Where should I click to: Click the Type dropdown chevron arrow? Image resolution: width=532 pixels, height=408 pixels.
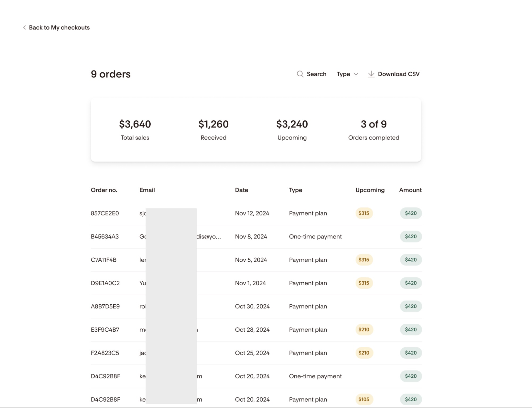[x=356, y=74]
